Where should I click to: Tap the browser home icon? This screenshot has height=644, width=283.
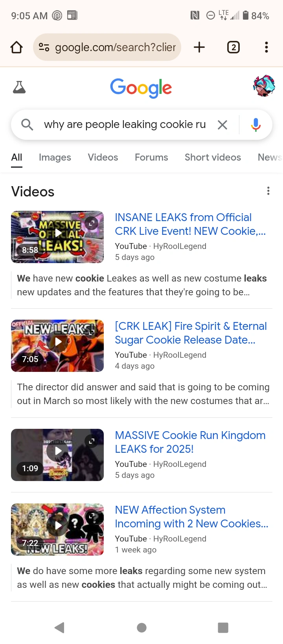click(17, 48)
